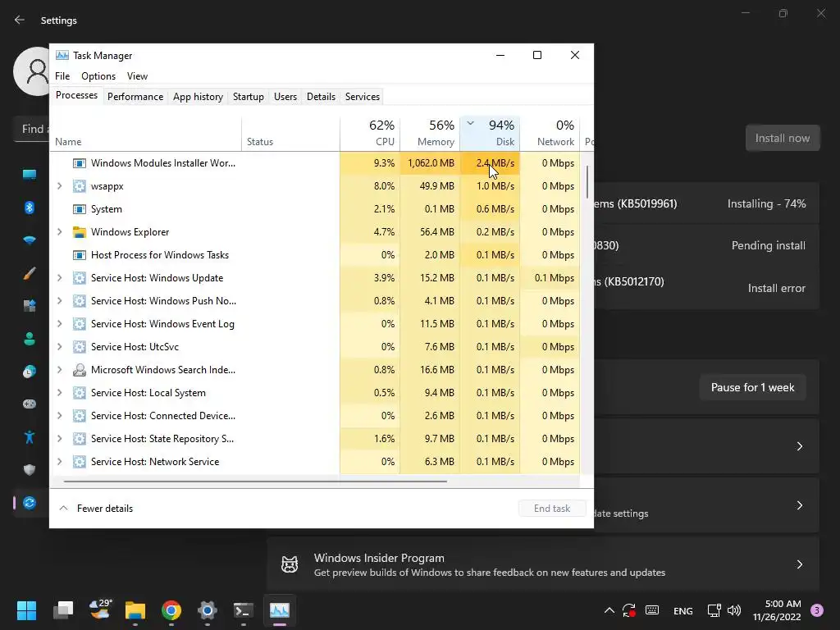Open the weather widget showing 29°
This screenshot has width=840, height=630.
[x=99, y=609]
